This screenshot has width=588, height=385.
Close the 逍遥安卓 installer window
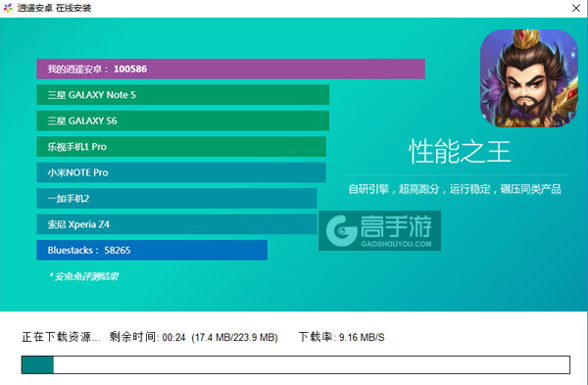pyautogui.click(x=576, y=8)
